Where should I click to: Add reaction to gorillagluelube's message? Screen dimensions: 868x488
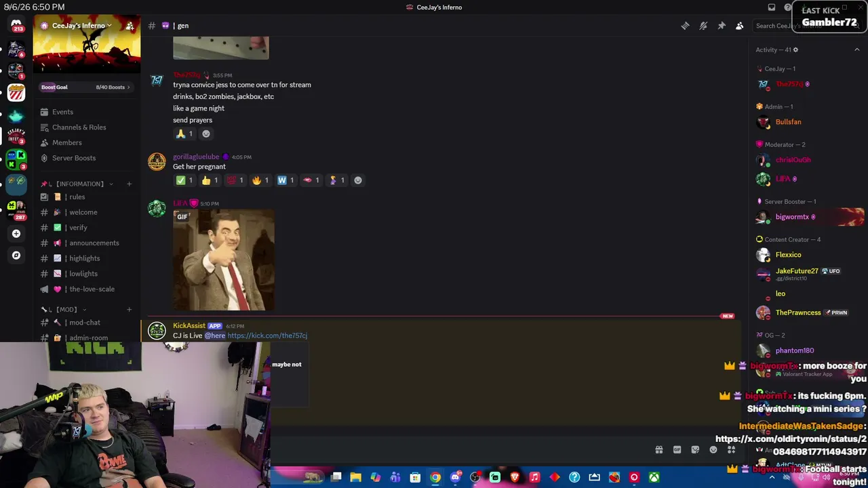[358, 180]
